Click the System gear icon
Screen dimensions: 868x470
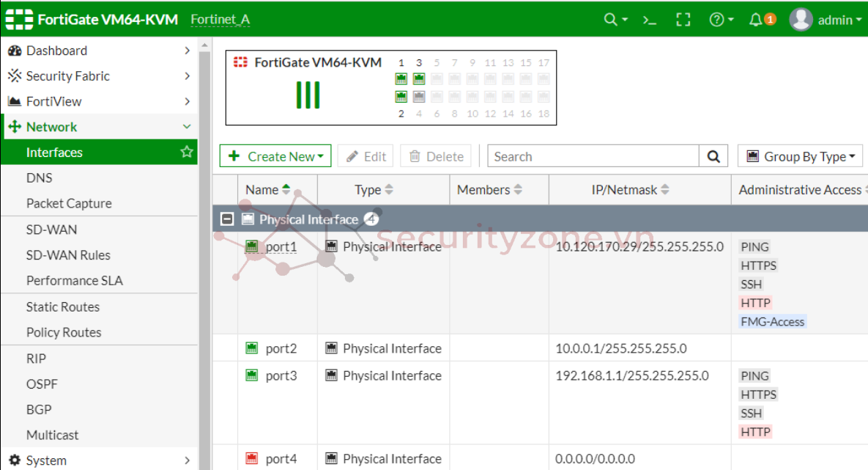click(x=15, y=460)
